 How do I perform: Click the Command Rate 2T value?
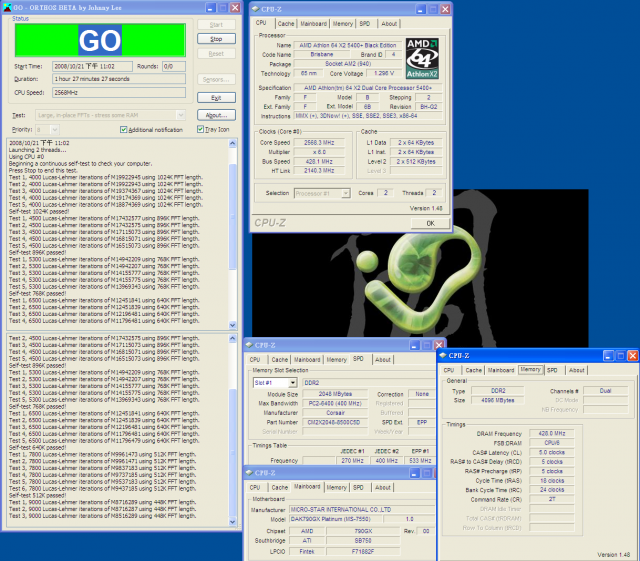tap(552, 499)
